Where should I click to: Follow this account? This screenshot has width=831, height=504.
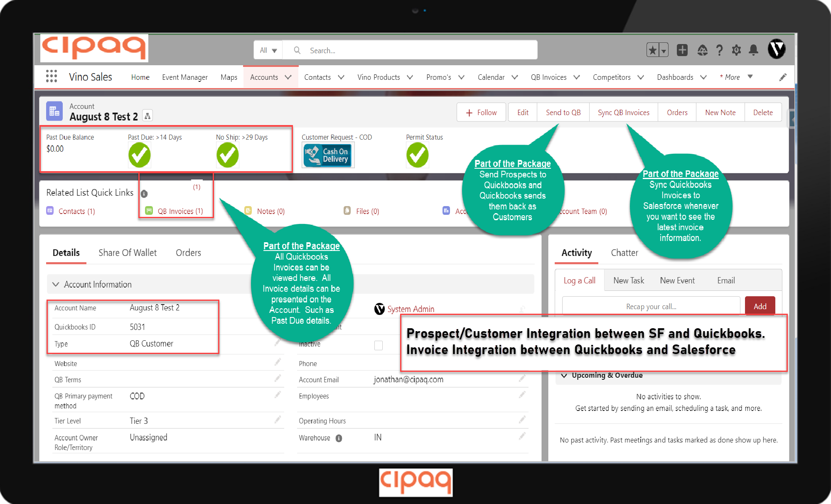pyautogui.click(x=481, y=112)
